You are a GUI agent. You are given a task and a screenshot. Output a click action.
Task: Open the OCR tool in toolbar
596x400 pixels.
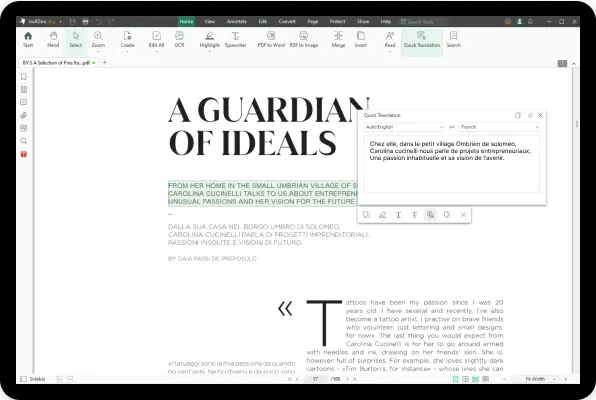coord(179,39)
